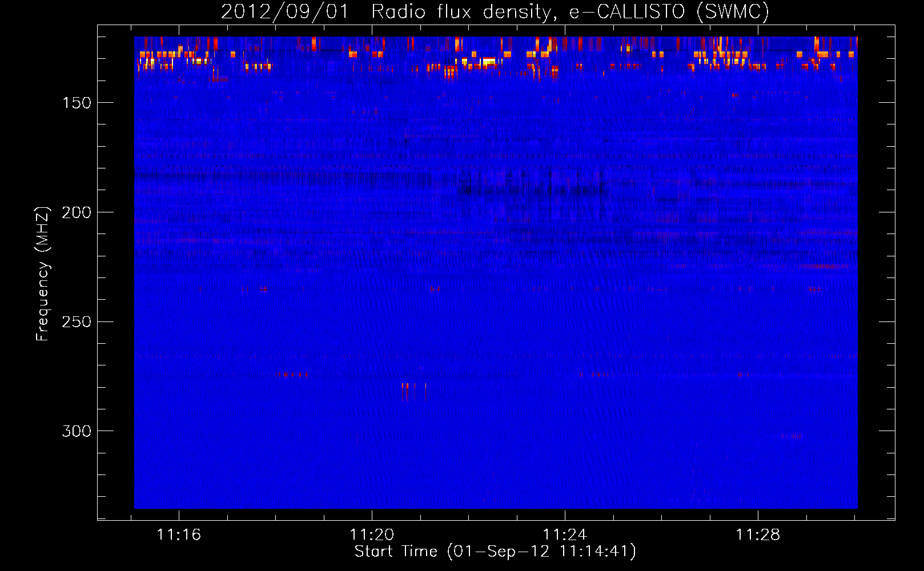Click the 300 frequency tick label
Screen dimensions: 924x571
77,431
